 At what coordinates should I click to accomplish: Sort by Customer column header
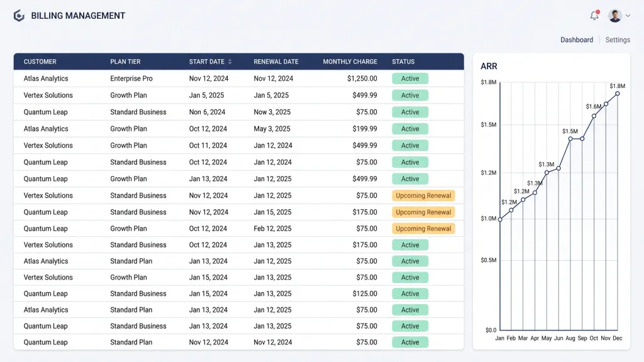coord(40,62)
